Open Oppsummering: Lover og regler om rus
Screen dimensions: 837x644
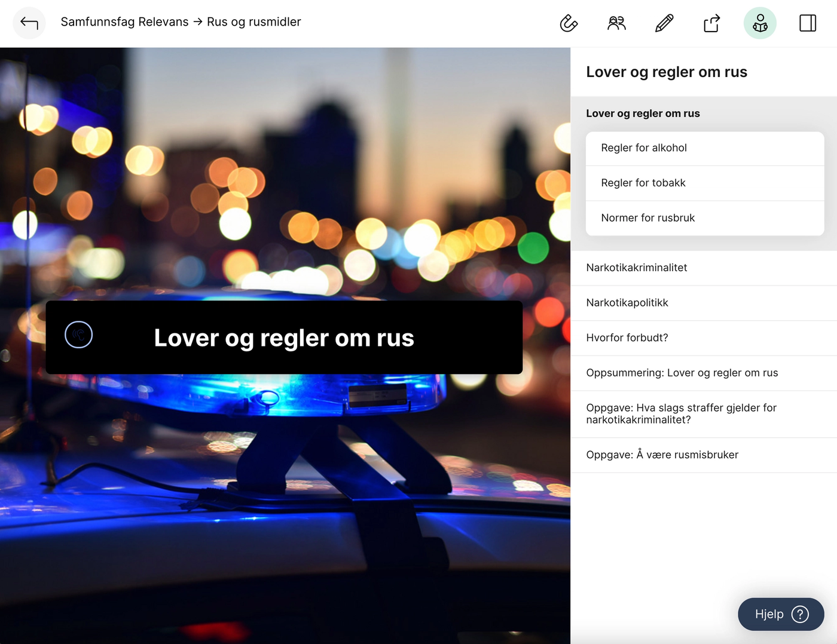pyautogui.click(x=704, y=373)
